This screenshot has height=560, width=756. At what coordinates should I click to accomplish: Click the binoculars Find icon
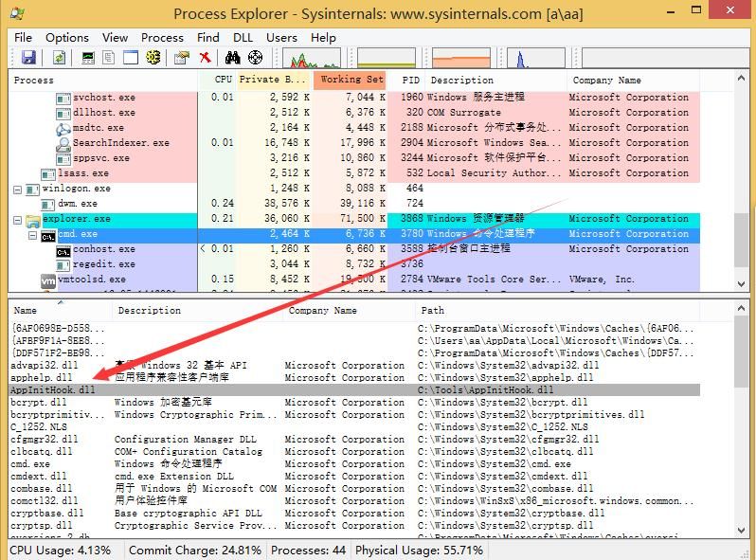coord(233,58)
